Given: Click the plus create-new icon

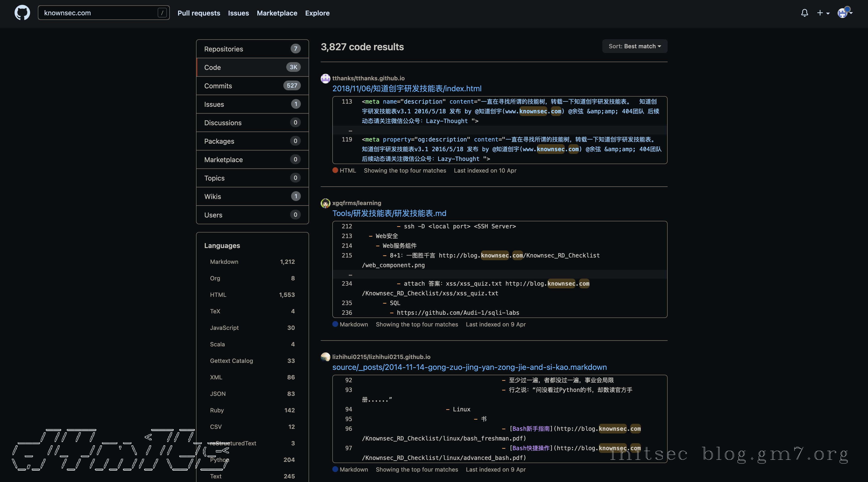Looking at the screenshot, I should click(820, 13).
